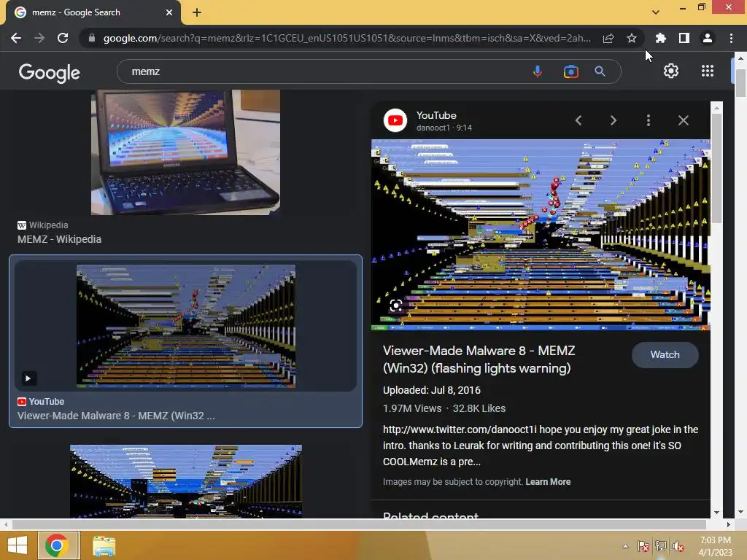Bookmark this tab with the star

[631, 38]
